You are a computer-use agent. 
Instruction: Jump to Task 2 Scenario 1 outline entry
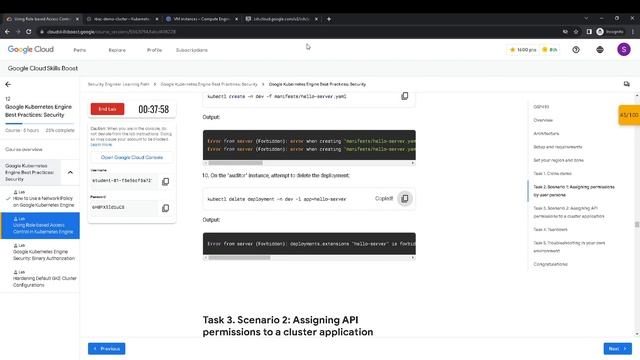coord(574,191)
